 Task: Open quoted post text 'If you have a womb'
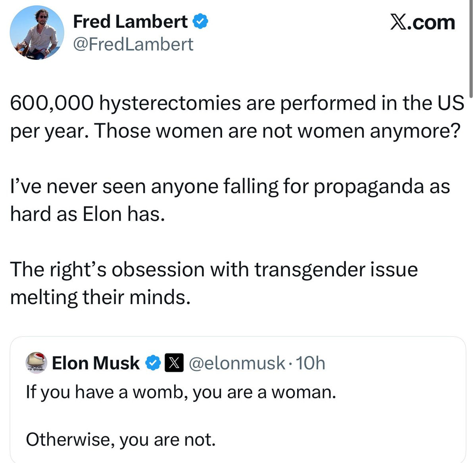(x=181, y=392)
